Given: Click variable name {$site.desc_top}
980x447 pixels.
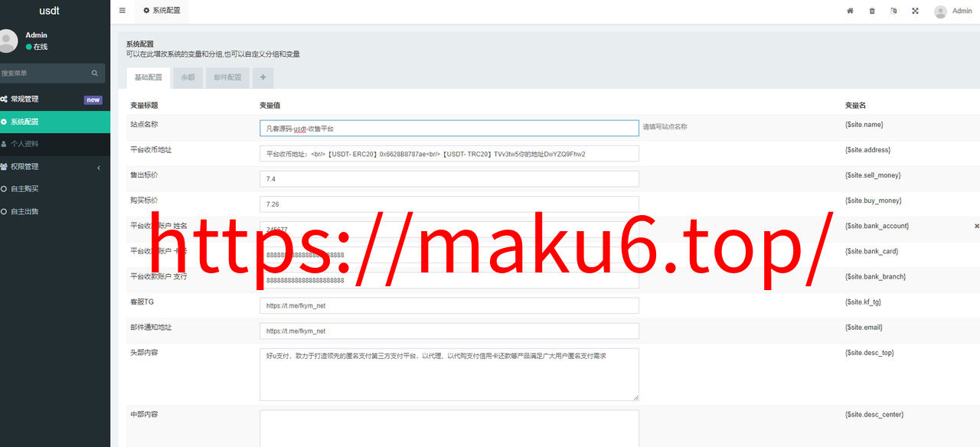Looking at the screenshot, I should (x=870, y=353).
